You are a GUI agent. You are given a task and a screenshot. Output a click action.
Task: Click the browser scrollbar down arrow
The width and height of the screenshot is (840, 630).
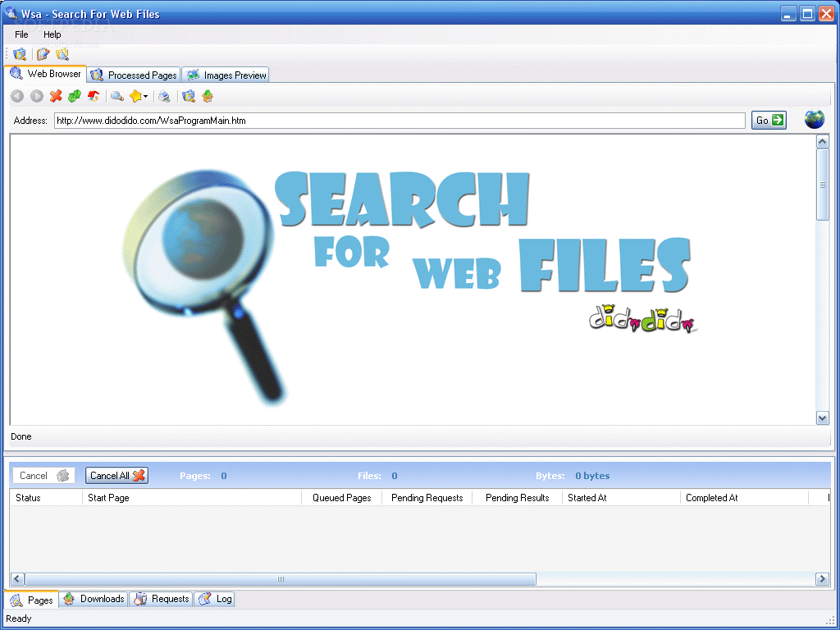[822, 418]
